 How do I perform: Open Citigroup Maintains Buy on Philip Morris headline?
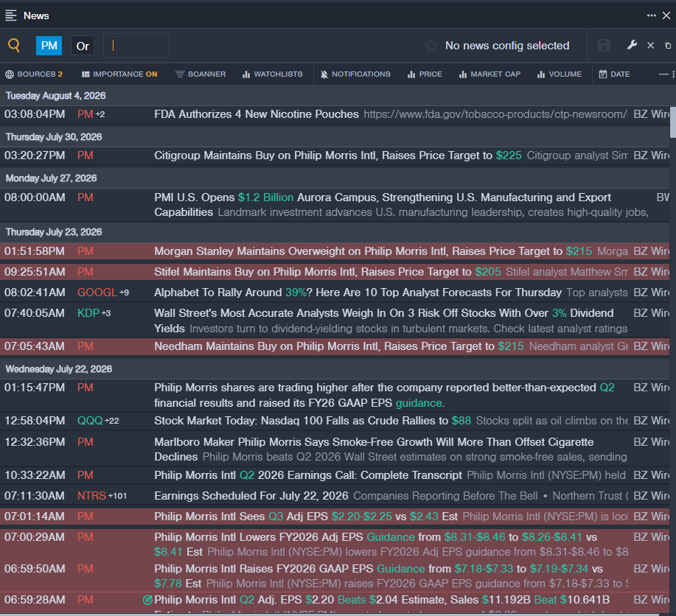click(338, 155)
